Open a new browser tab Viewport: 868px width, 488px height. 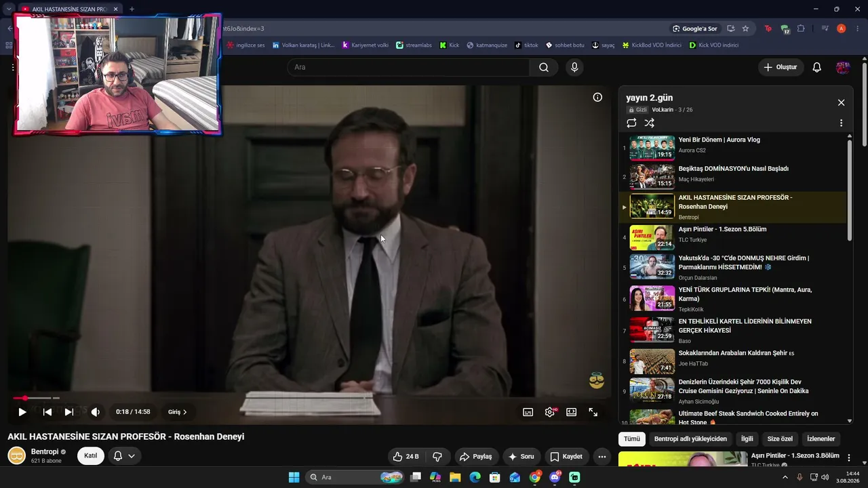coord(132,9)
